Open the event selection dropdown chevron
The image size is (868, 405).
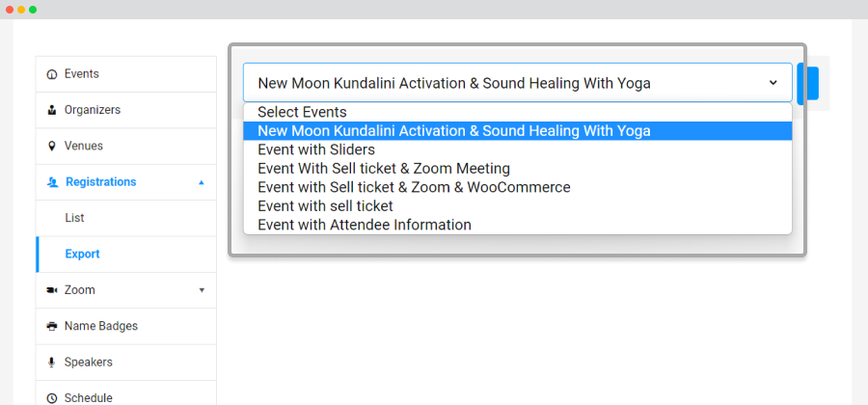point(773,83)
